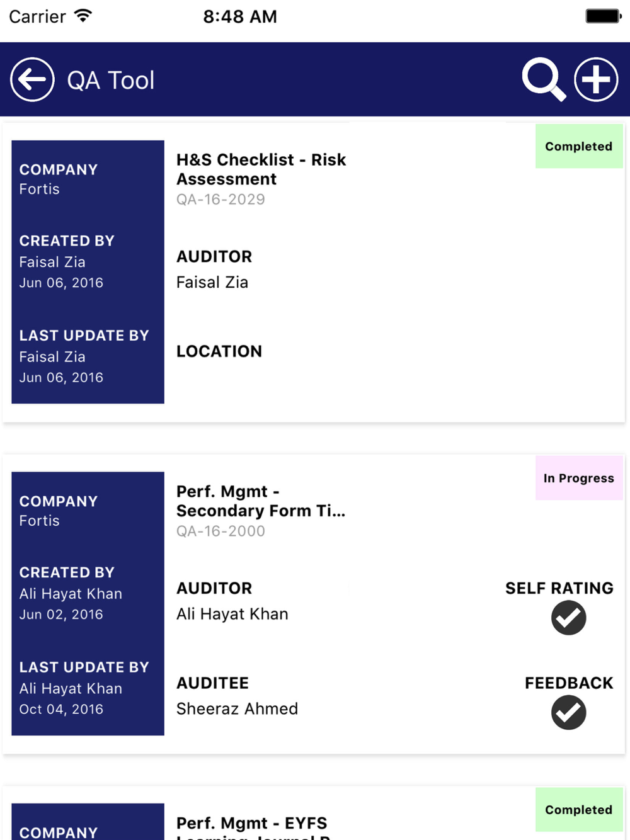Toggle the Self Rating checkmark
630x840 pixels.
(568, 618)
